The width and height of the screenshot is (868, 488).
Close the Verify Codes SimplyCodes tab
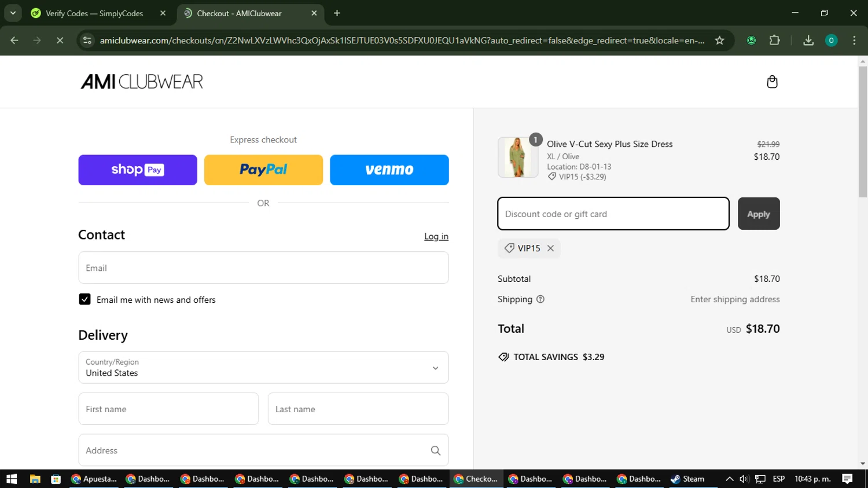tap(163, 13)
